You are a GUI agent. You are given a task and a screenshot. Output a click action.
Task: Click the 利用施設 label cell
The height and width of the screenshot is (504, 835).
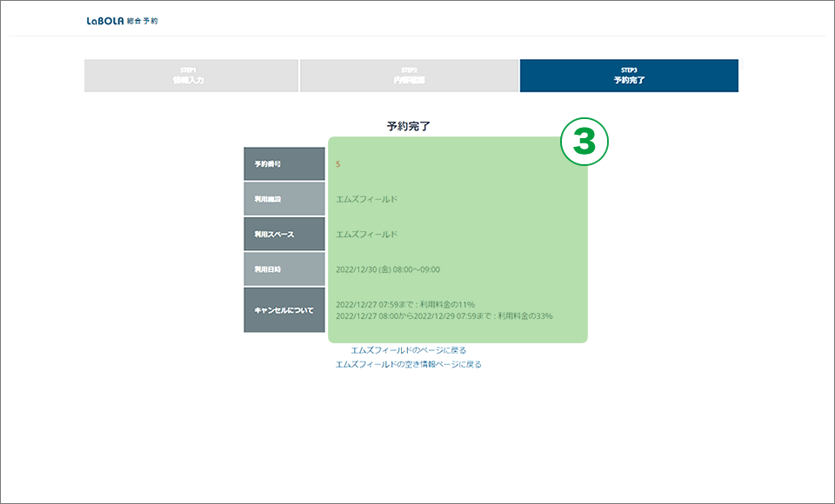[x=284, y=199]
